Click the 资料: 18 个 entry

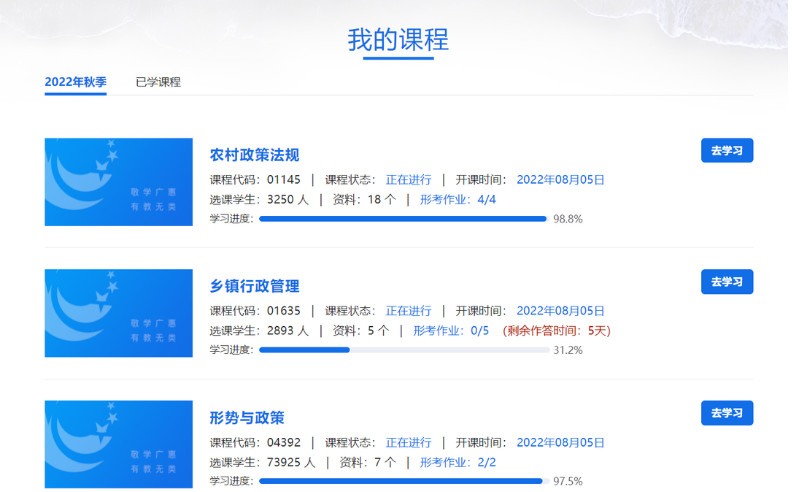[x=364, y=200]
